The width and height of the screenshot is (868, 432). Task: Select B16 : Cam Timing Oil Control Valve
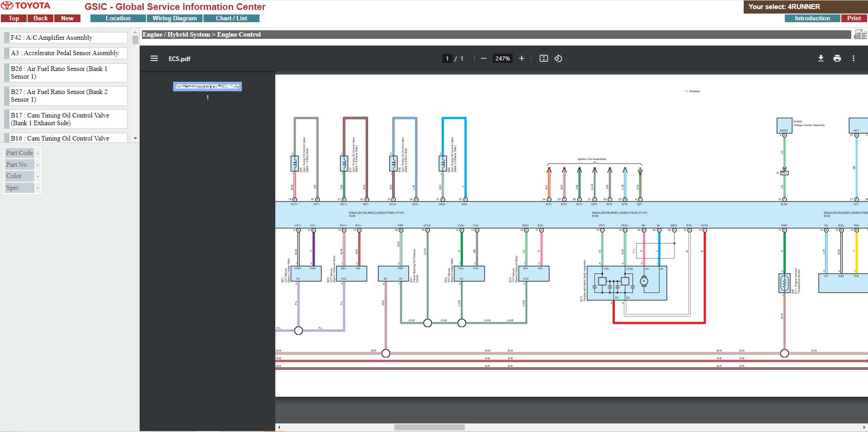point(66,138)
